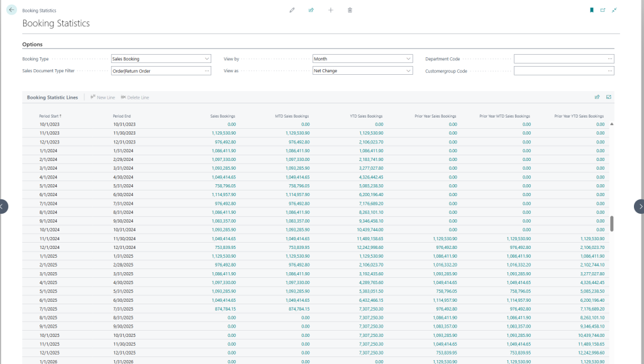Click the plus icon to create new
This screenshot has height=364, width=644.
[x=331, y=10]
